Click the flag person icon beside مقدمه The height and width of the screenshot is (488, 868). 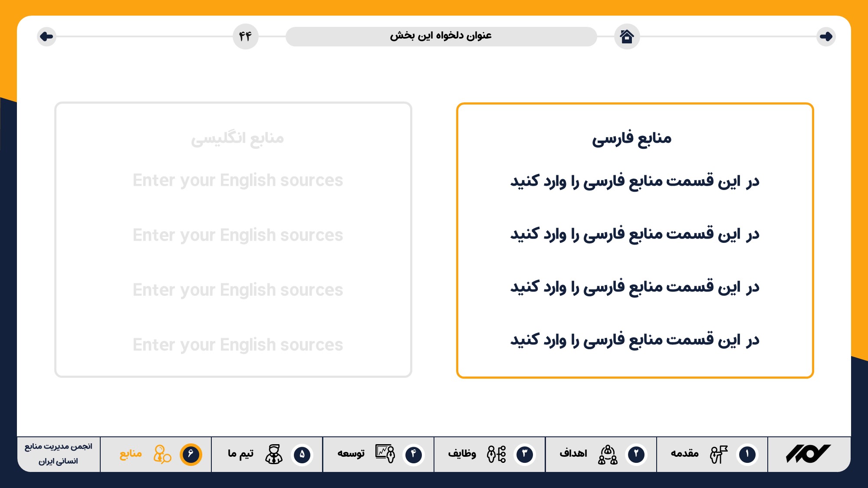(719, 454)
